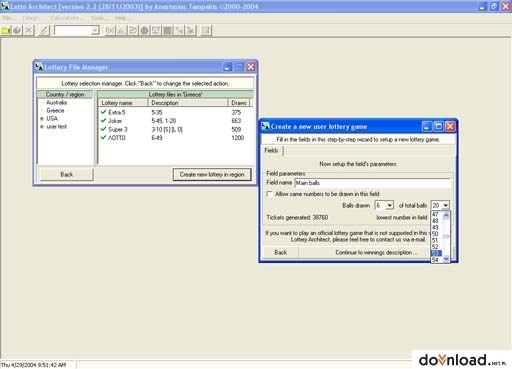The height and width of the screenshot is (369, 512).
Task: Click the second toolbar icon beside the folder
Action: (x=17, y=31)
